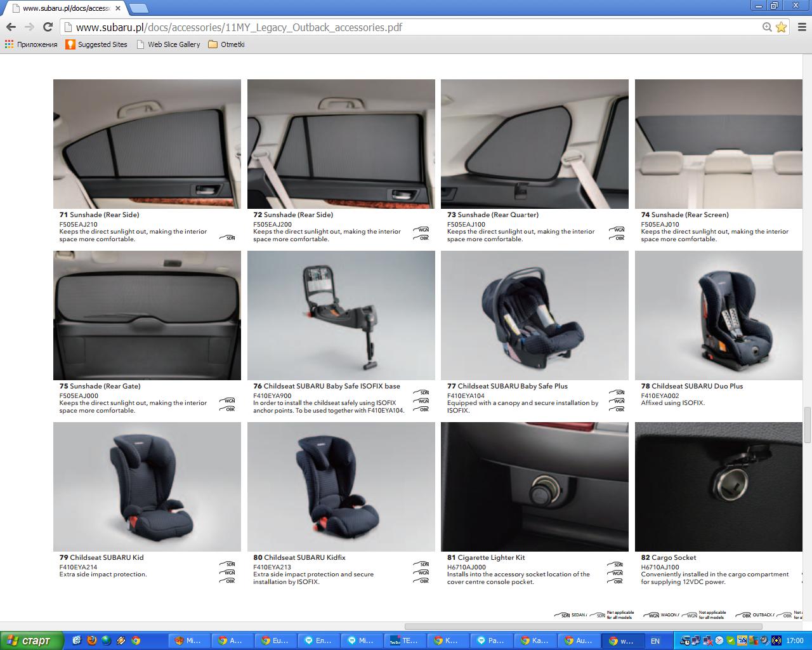Click part number F505EAJ200
Screen dimensions: 812x650
point(273,224)
